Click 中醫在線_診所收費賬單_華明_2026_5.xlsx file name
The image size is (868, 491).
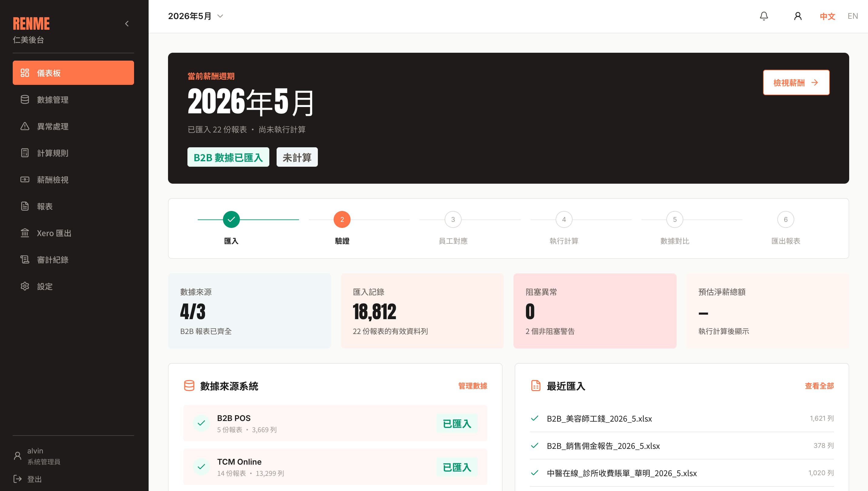pyautogui.click(x=622, y=473)
